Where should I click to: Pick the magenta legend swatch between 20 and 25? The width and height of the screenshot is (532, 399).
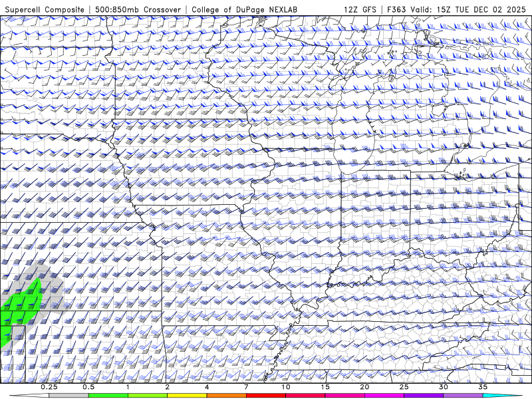(x=384, y=396)
